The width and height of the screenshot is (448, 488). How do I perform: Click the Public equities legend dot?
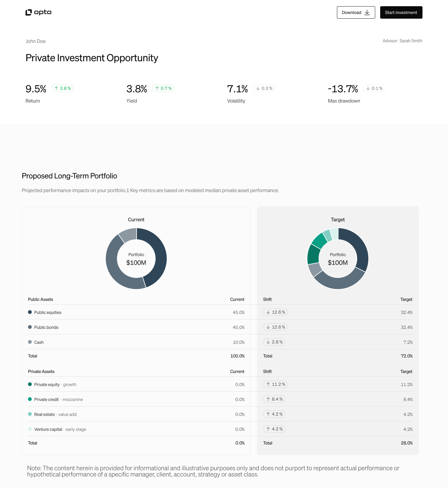click(30, 312)
